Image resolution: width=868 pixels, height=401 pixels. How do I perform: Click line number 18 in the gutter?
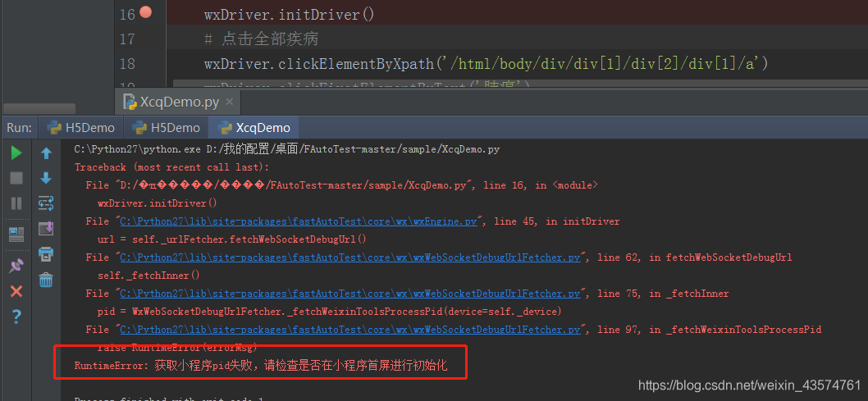pos(127,64)
